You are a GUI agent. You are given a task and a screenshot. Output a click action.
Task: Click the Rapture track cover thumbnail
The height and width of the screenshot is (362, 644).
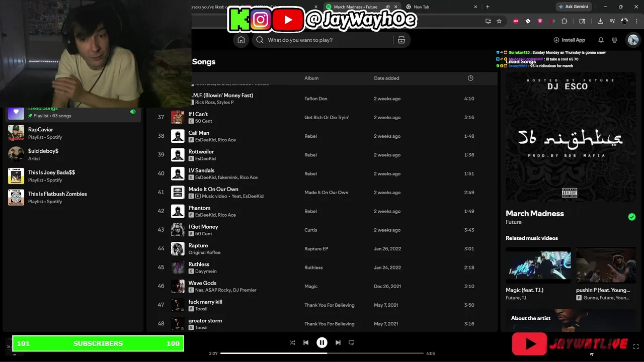click(178, 249)
